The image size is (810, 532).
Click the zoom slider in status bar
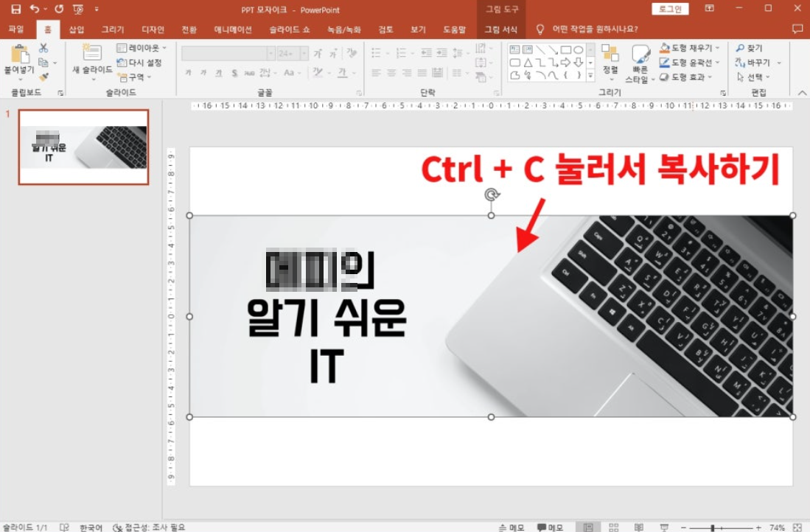click(712, 528)
